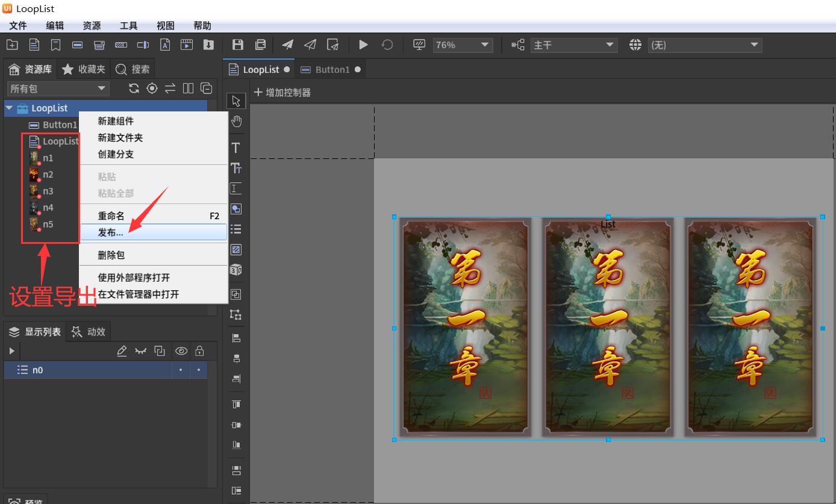
Task: Click the refresh icon in resource library
Action: [134, 89]
